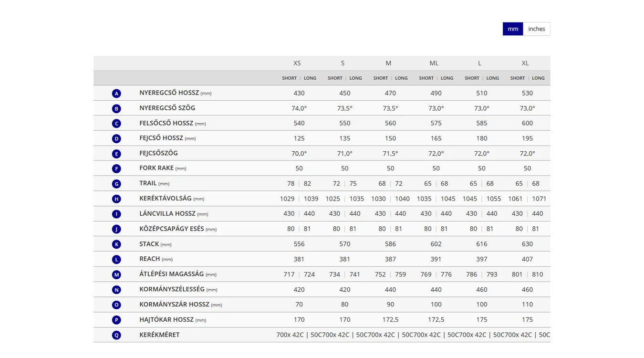
Task: Select the S size column header
Action: click(x=343, y=63)
